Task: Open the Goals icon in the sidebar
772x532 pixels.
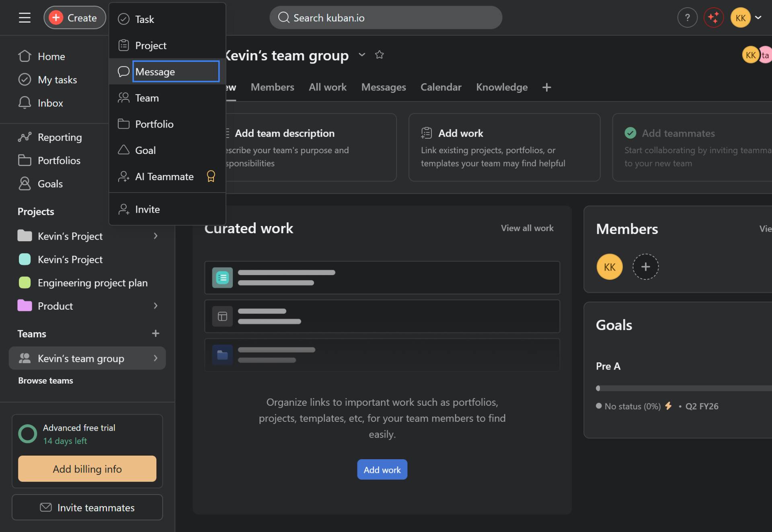Action: coord(25,183)
